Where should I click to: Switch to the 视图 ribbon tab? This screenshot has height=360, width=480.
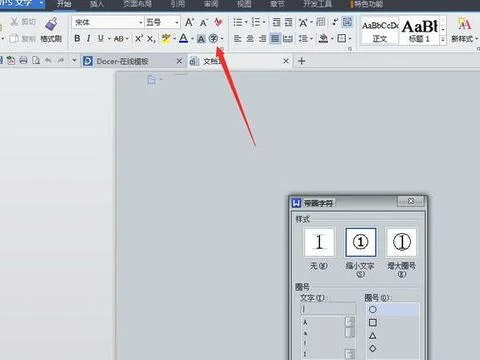point(244,4)
